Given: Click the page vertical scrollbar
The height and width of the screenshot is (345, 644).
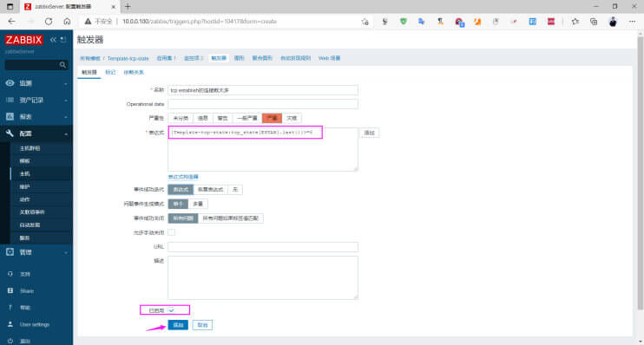Looking at the screenshot, I should click(x=640, y=172).
